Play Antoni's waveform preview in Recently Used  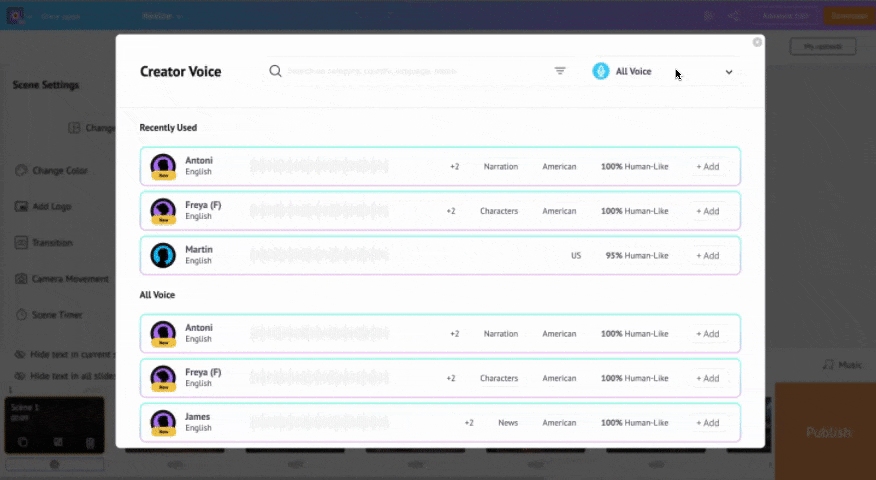pyautogui.click(x=319, y=167)
